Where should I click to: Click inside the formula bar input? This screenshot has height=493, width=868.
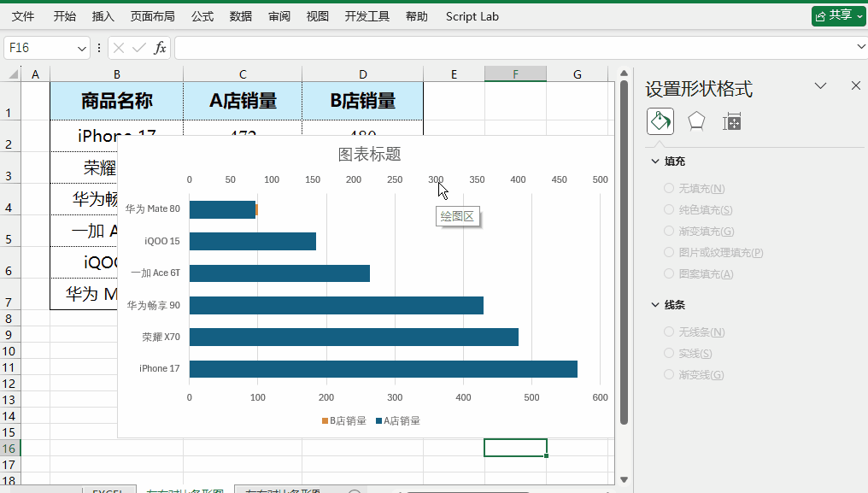515,48
